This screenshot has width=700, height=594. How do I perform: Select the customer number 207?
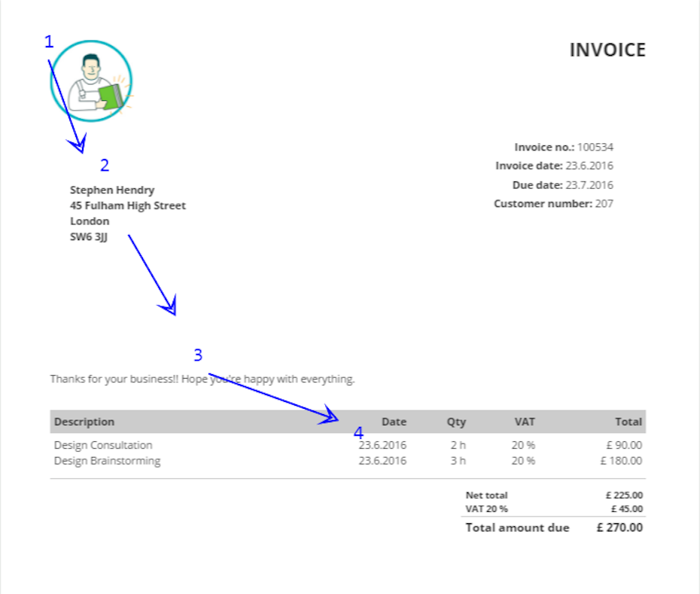click(604, 204)
